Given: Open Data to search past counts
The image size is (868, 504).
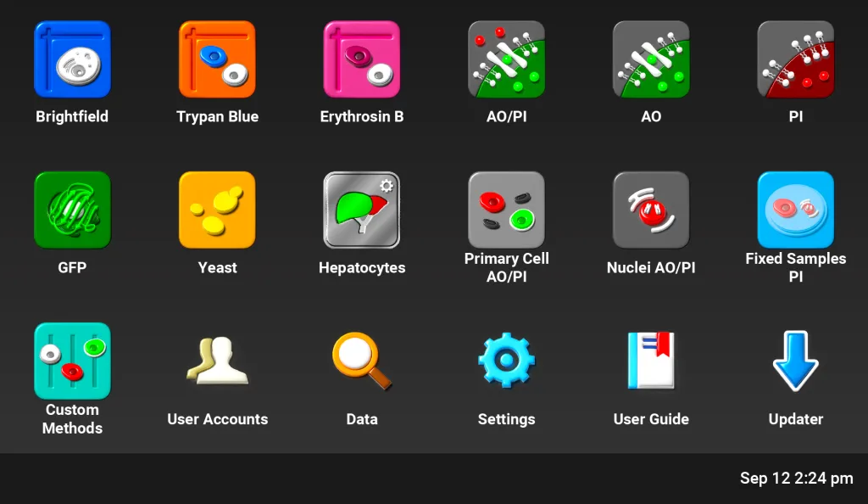Looking at the screenshot, I should click(362, 361).
